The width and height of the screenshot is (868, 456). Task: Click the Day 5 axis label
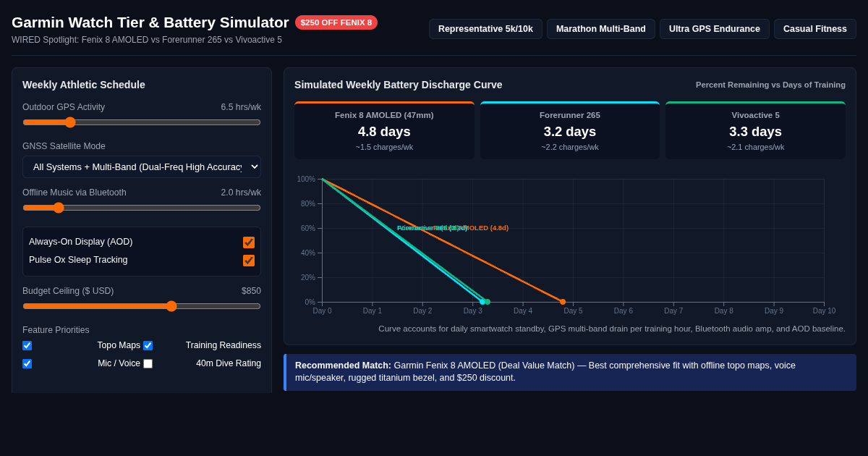(573, 311)
